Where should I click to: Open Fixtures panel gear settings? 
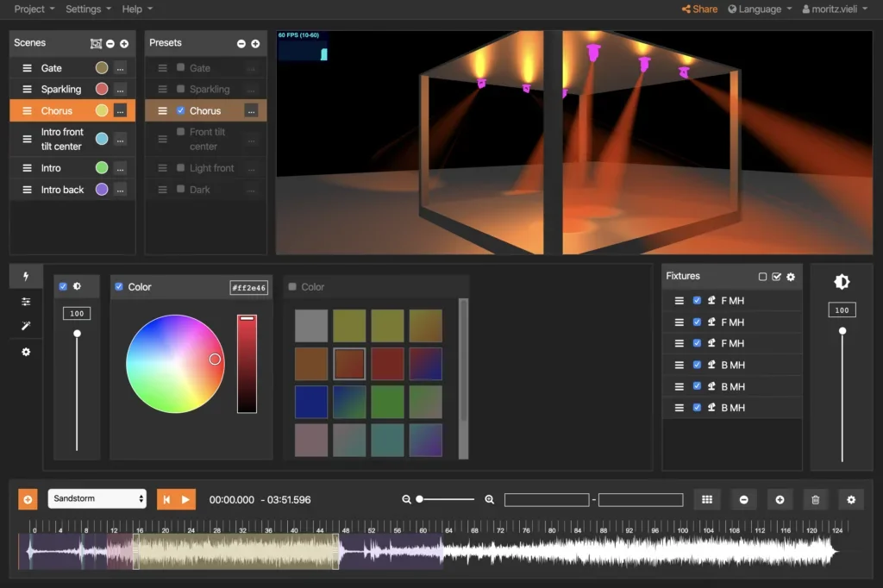791,277
